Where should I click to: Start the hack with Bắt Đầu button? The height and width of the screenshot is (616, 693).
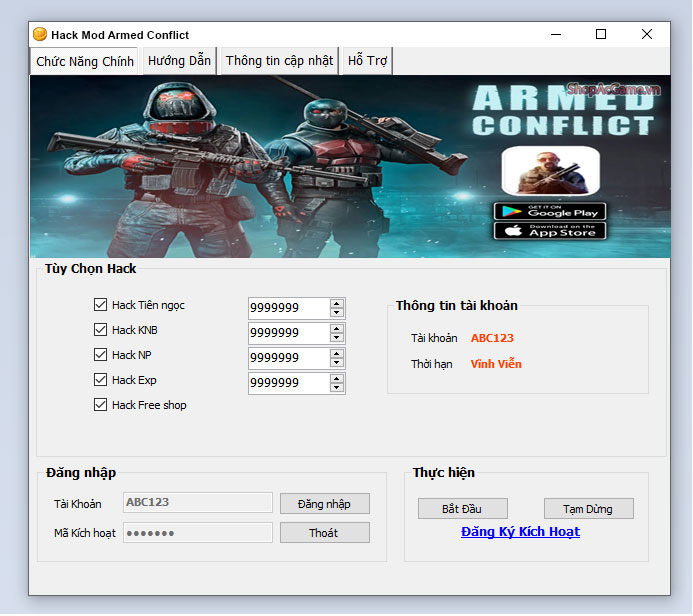(x=463, y=509)
